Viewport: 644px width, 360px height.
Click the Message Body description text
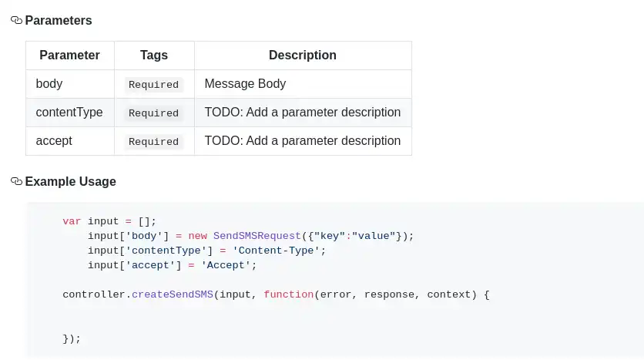click(245, 84)
